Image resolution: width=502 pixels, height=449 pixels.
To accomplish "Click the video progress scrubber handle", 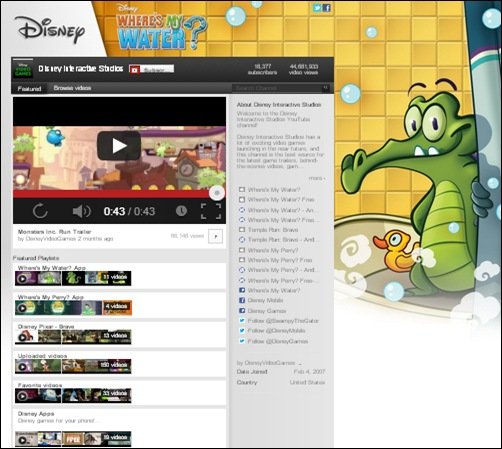I will (x=217, y=193).
